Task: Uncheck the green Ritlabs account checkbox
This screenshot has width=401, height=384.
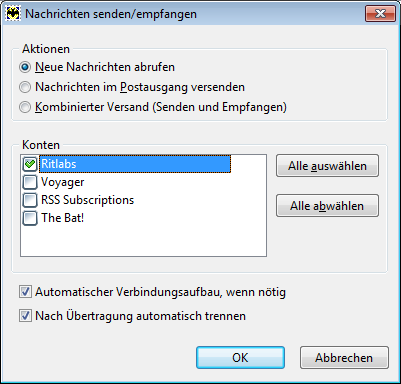Action: (x=30, y=164)
